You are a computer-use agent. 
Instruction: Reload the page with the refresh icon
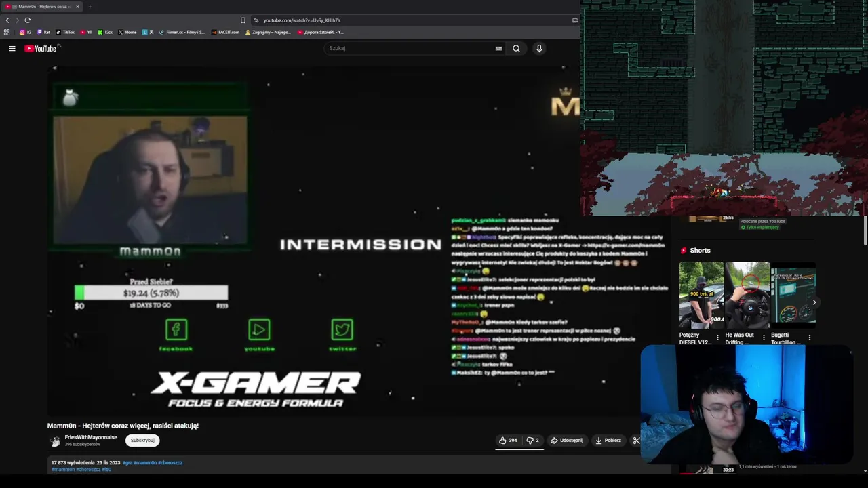[x=28, y=20]
